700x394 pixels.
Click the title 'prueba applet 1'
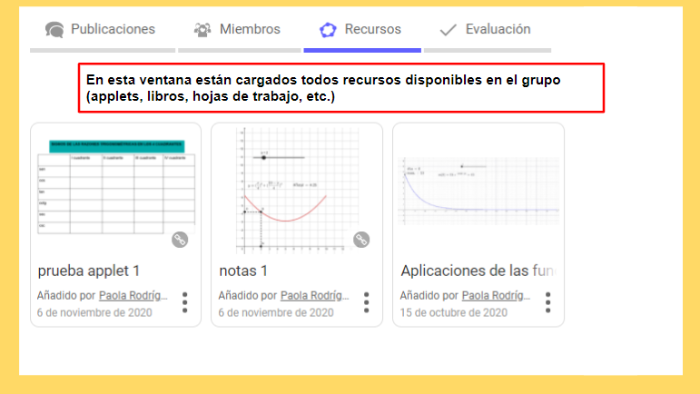tap(89, 271)
